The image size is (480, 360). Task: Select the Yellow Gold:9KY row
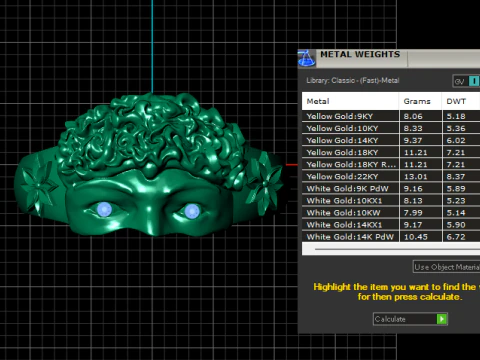tap(391, 116)
